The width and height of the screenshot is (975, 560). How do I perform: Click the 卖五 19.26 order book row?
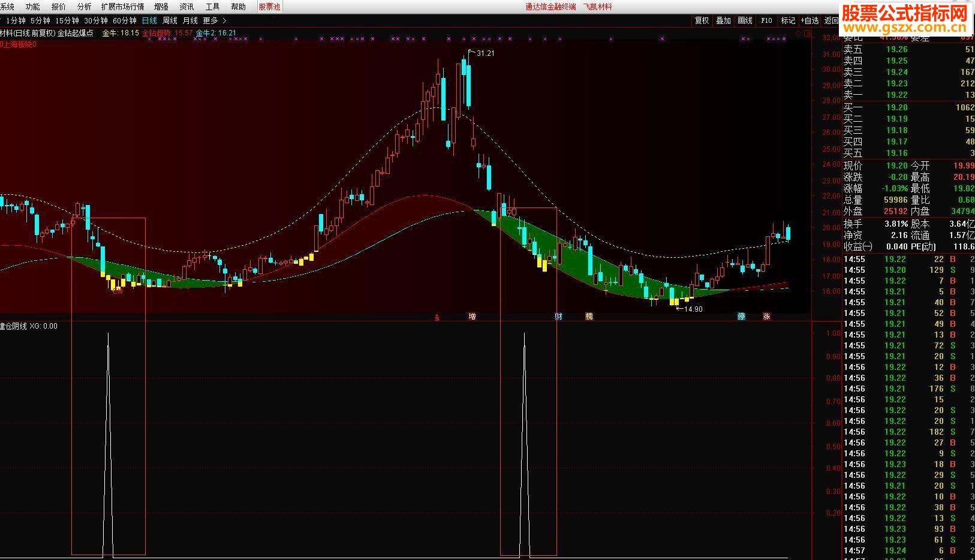click(x=908, y=49)
